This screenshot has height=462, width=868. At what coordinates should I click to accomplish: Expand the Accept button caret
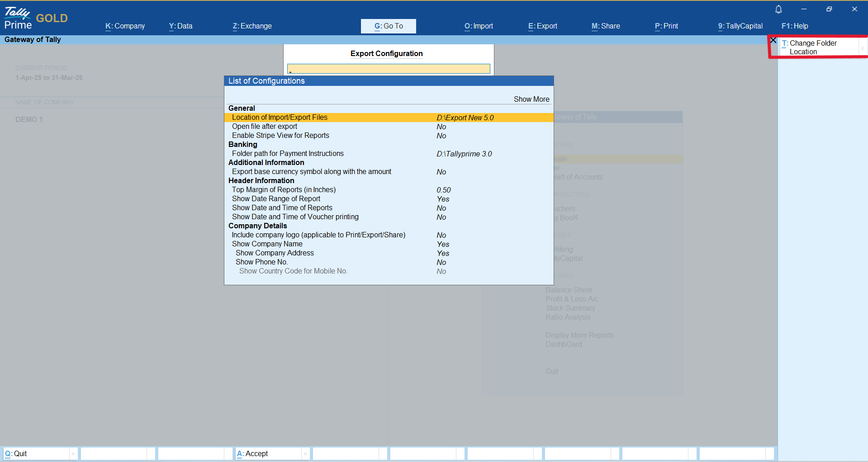tap(305, 454)
